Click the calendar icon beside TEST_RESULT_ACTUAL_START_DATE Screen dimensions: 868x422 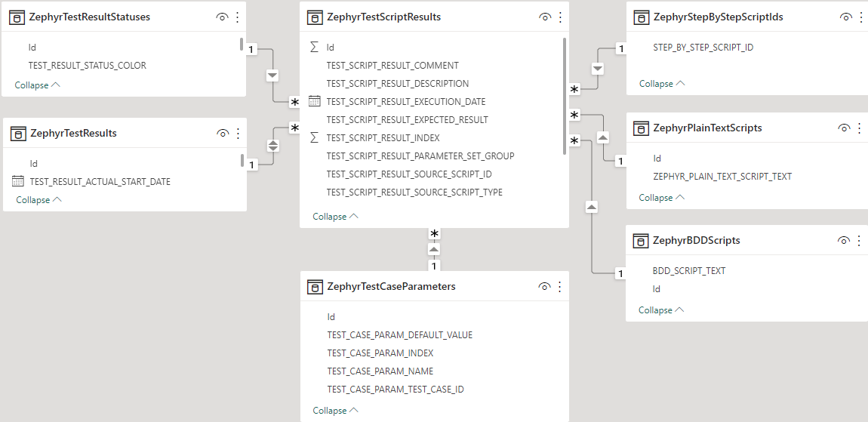[x=18, y=181]
